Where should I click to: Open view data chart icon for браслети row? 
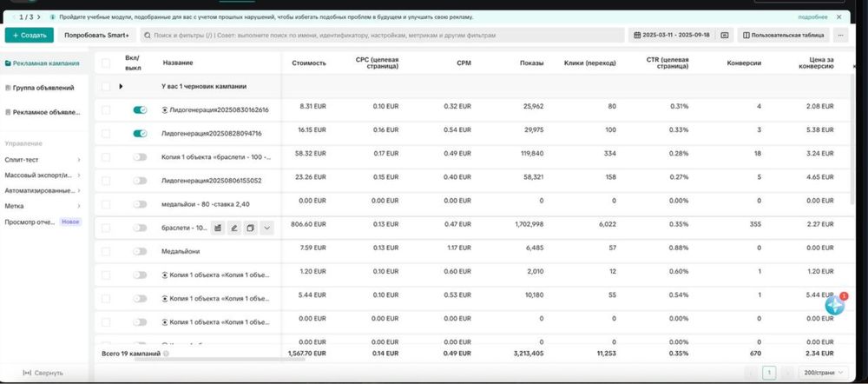coord(218,228)
